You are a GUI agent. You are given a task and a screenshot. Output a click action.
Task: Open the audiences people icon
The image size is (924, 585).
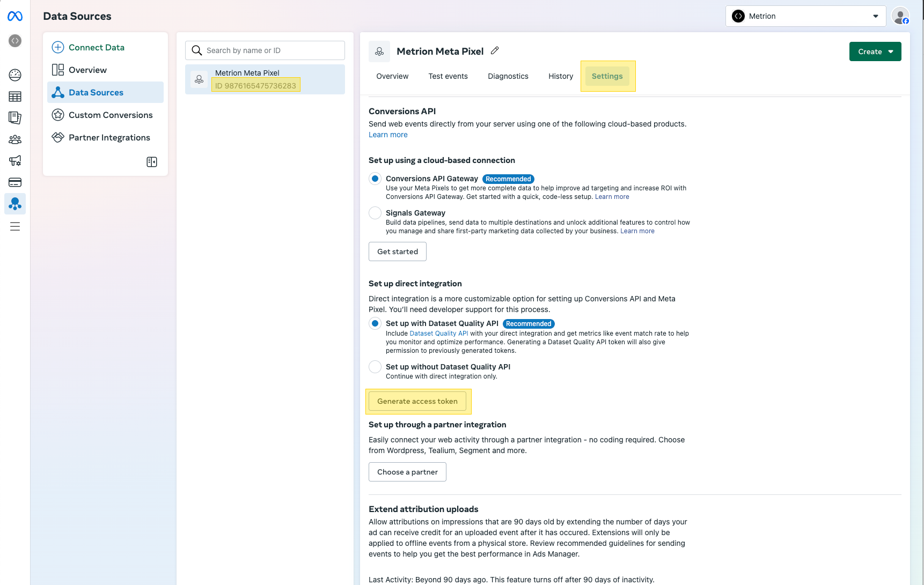(15, 139)
